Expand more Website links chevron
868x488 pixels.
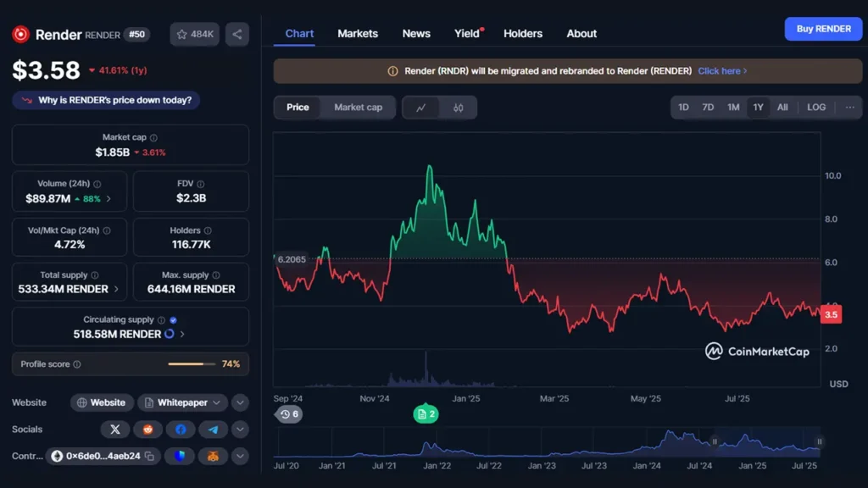point(240,402)
